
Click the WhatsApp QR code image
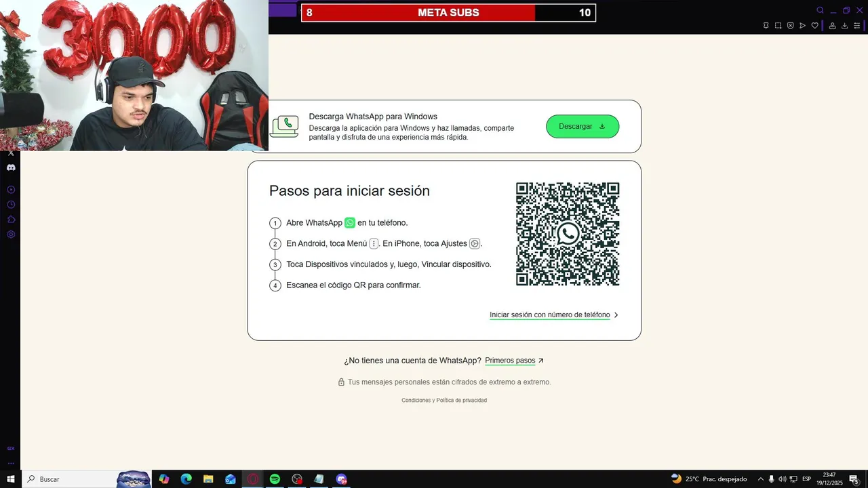tap(568, 234)
